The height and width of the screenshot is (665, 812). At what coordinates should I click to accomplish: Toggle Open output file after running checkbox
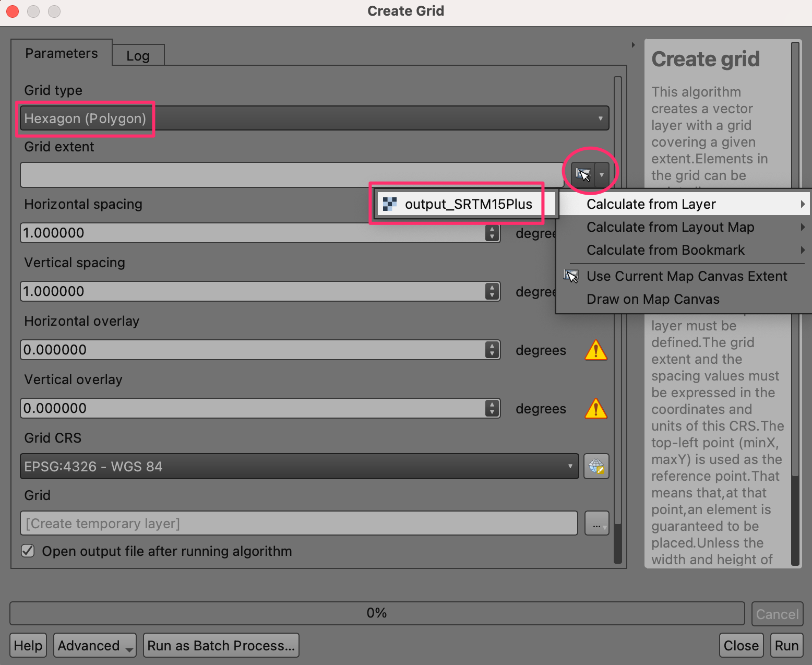click(x=28, y=551)
